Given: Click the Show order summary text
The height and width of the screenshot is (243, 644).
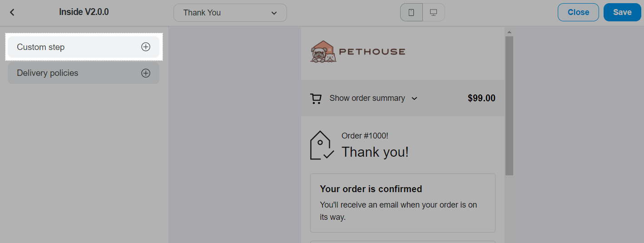Looking at the screenshot, I should 367,98.
